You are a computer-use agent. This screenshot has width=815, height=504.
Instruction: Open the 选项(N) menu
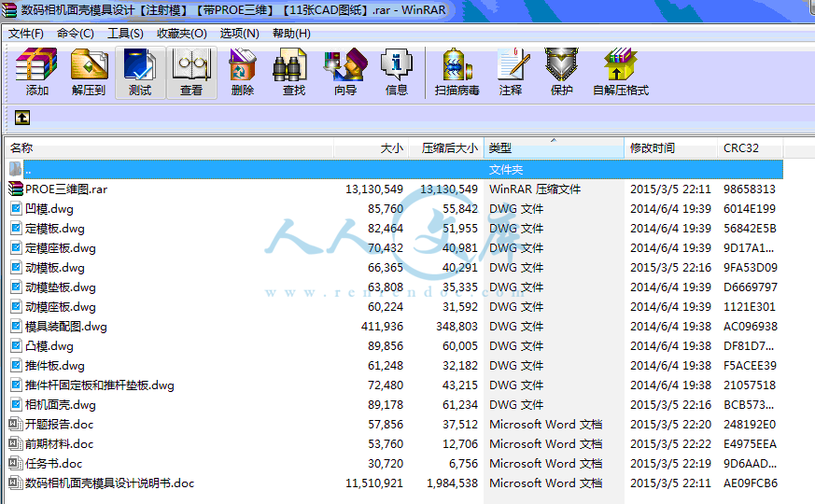239,34
